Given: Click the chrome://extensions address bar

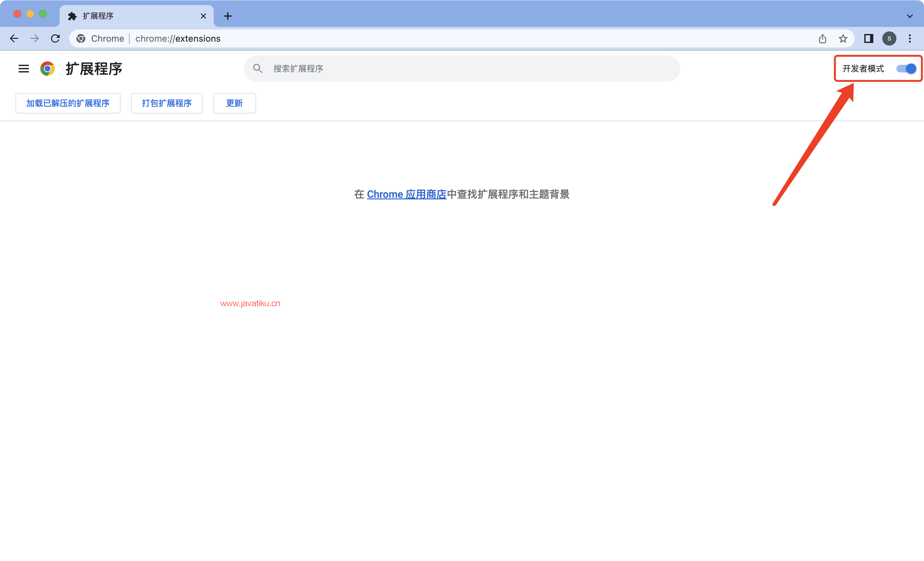Looking at the screenshot, I should coord(461,38).
